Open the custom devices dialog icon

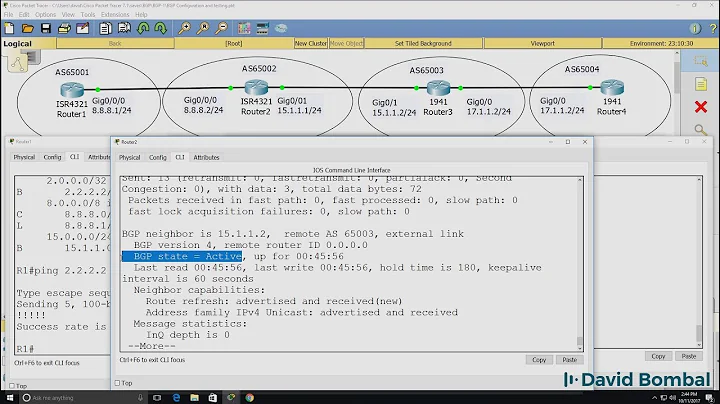(262, 28)
